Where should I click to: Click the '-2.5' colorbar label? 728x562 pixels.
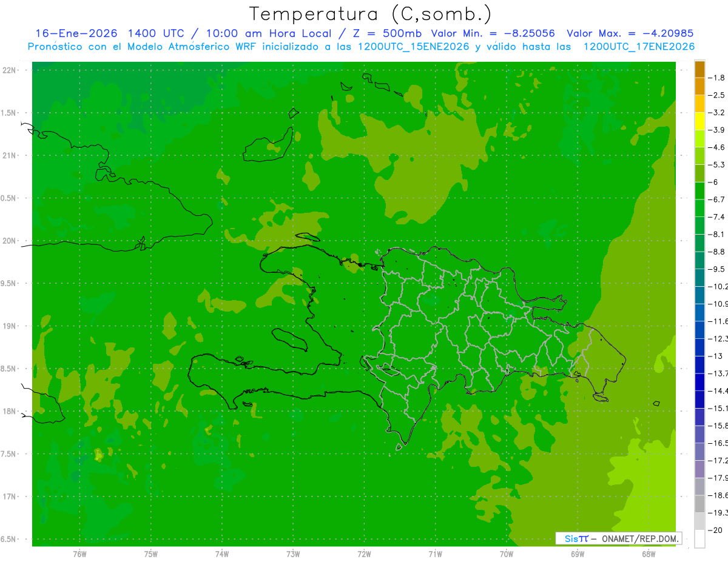tap(716, 95)
